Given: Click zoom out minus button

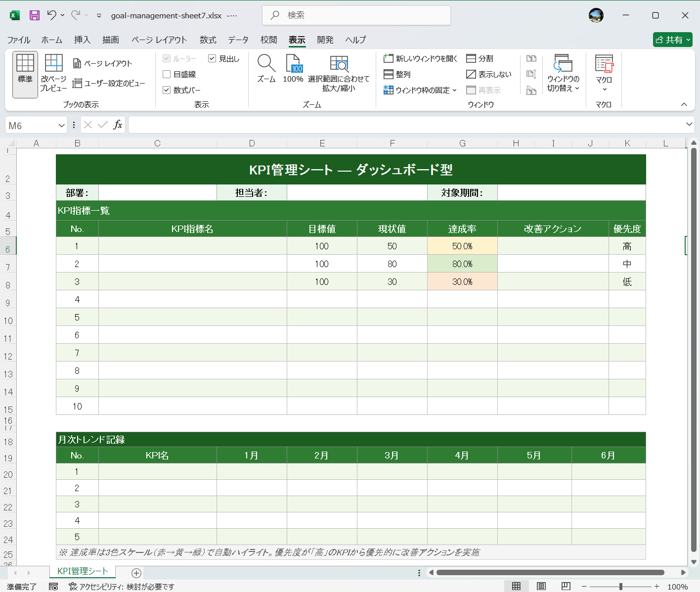Looking at the screenshot, I should [584, 587].
